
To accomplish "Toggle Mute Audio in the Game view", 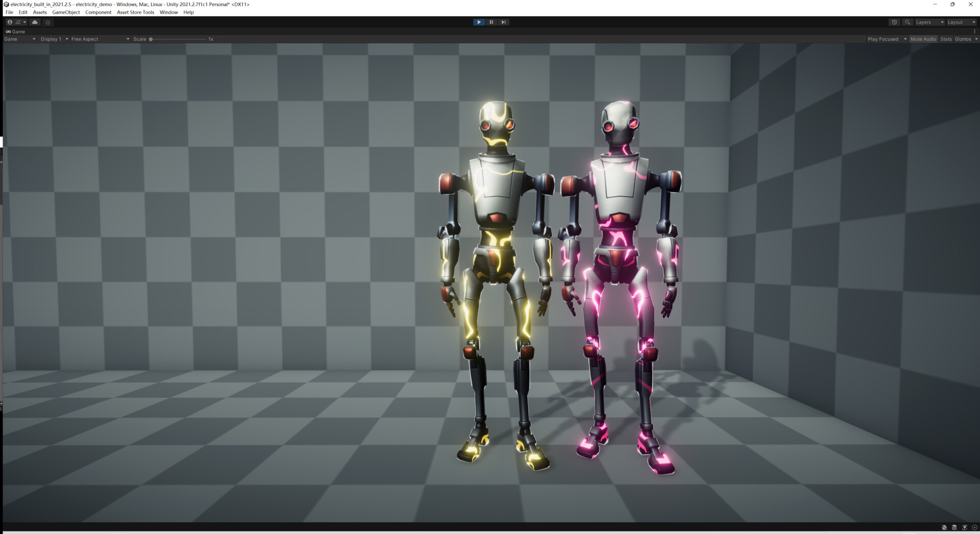I will (x=923, y=39).
